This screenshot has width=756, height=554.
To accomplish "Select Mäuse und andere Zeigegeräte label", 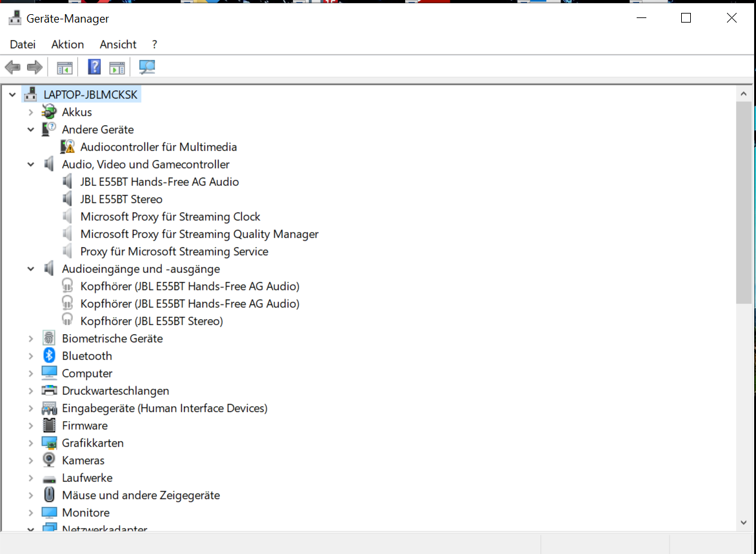I will click(141, 495).
